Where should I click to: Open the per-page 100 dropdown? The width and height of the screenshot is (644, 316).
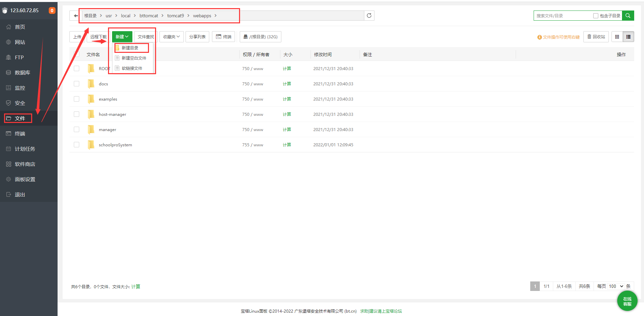pos(616,286)
